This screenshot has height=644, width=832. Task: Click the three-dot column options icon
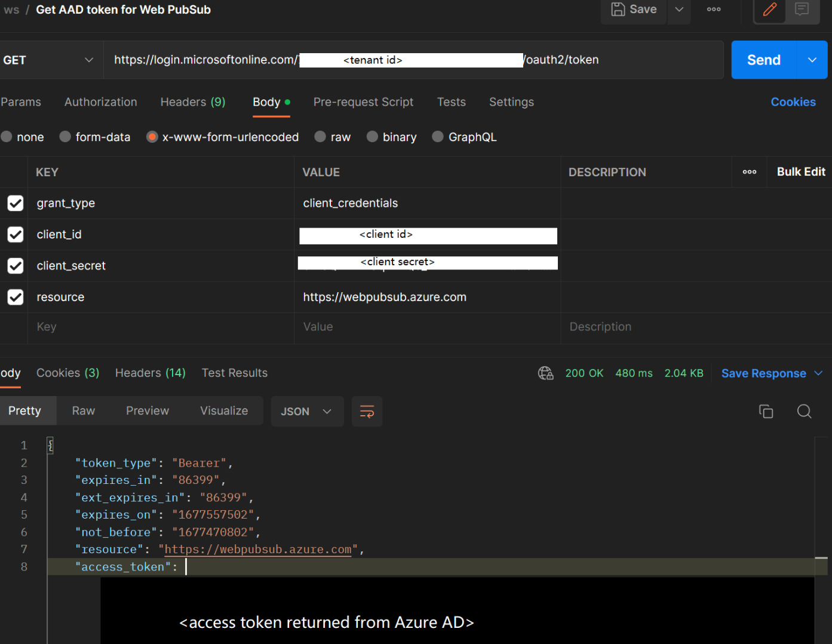[x=750, y=172]
